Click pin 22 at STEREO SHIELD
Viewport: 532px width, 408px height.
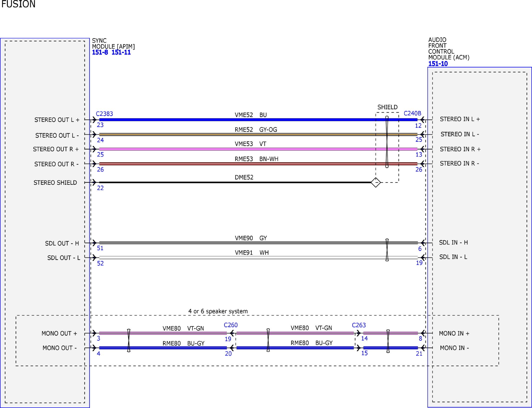[100, 188]
